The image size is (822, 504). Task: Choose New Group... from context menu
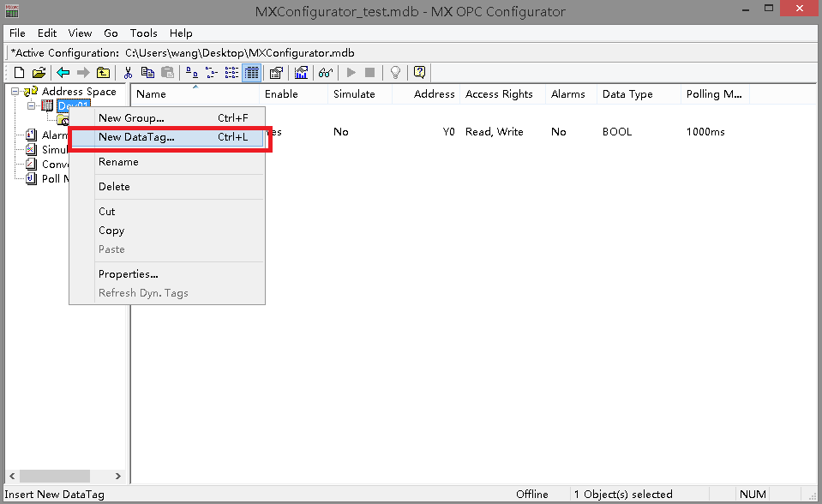pyautogui.click(x=167, y=118)
